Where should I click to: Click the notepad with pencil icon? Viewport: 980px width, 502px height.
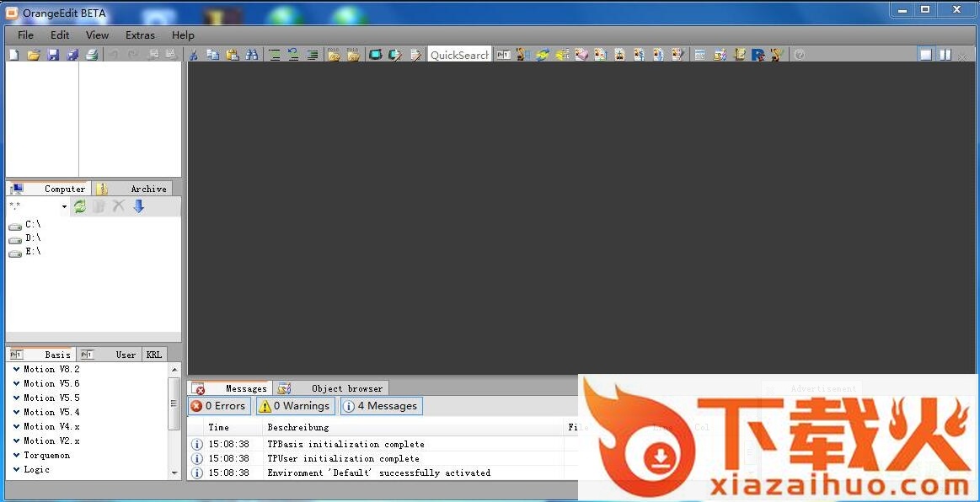click(x=415, y=55)
